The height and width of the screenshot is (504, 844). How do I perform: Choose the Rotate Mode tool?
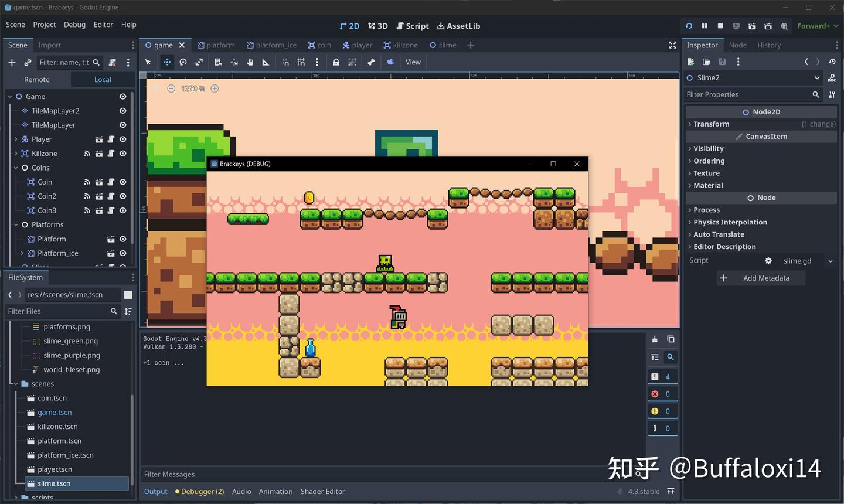pyautogui.click(x=183, y=62)
